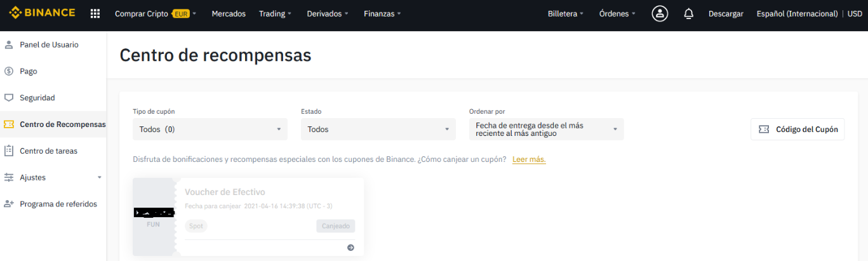
Task: Click the Código del Cupón button
Action: tap(798, 129)
